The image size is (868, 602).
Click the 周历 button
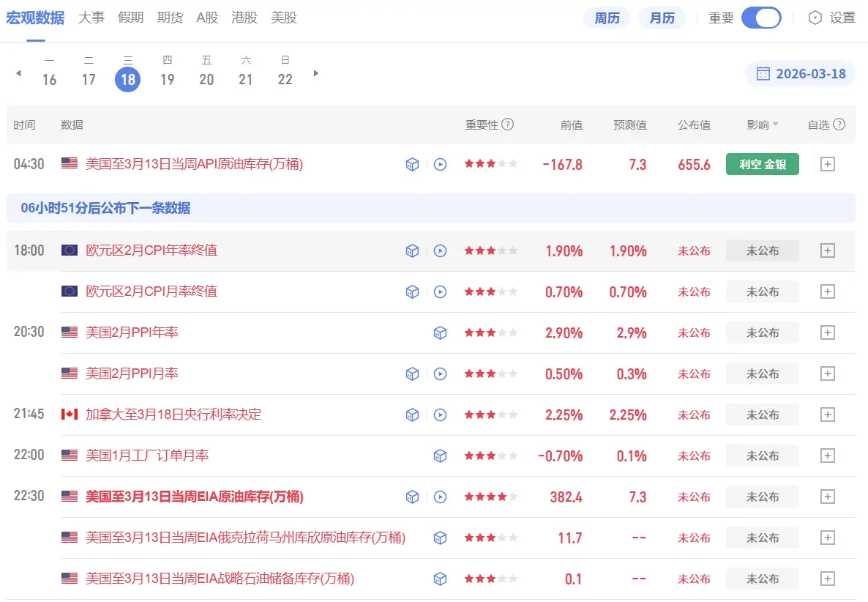point(607,18)
